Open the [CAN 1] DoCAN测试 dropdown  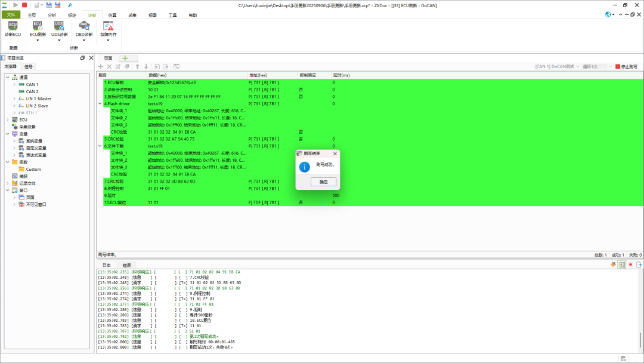click(556, 66)
